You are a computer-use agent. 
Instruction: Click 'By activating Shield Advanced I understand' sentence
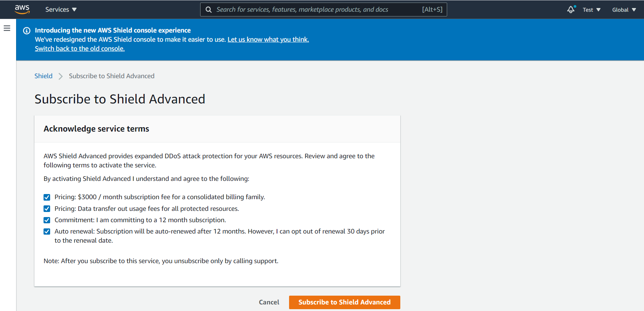(x=146, y=179)
